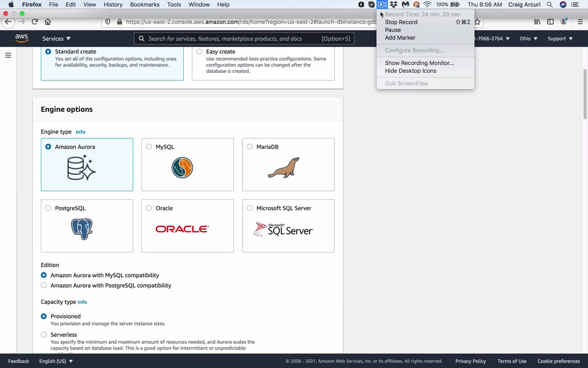
Task: Click the ScreenFlow camera menu bar icon
Action: click(x=382, y=5)
